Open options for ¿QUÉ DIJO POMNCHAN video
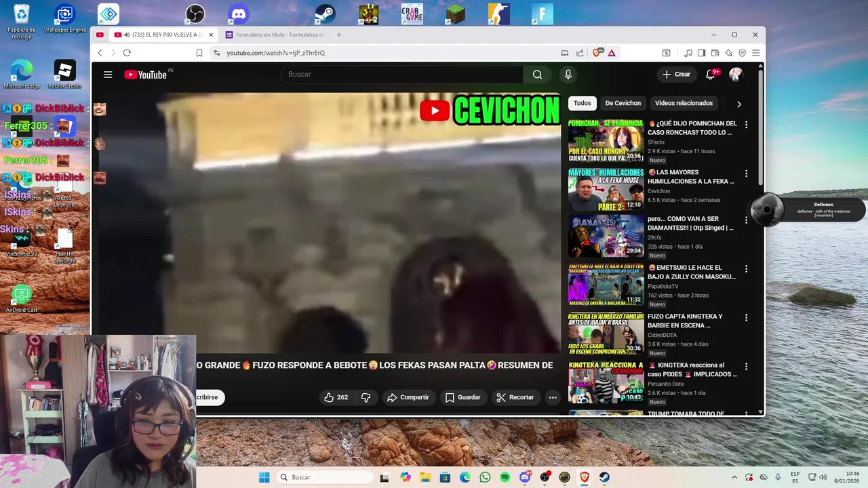868x488 pixels. (746, 125)
